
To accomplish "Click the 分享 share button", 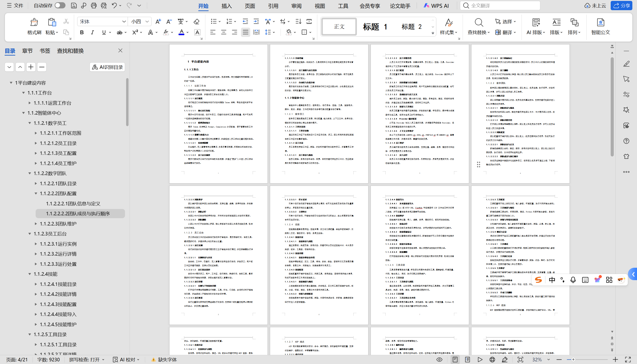I will coord(621,6).
